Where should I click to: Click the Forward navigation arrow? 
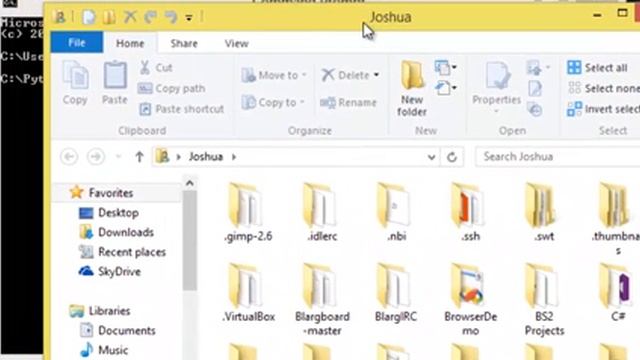pos(96,157)
